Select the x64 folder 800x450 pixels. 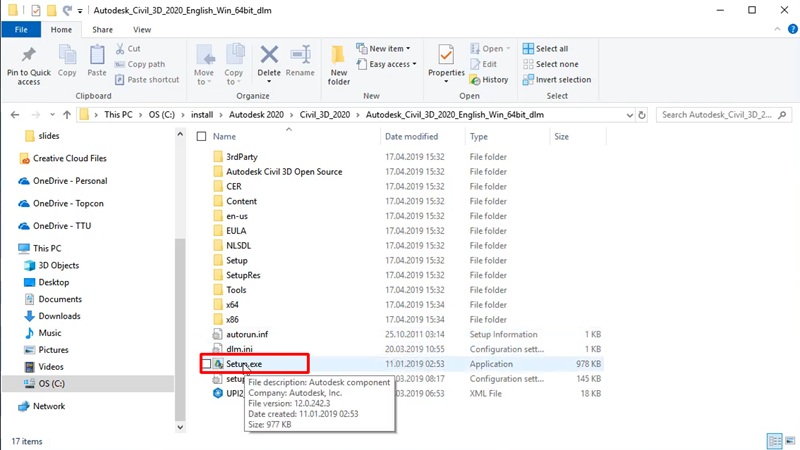point(232,305)
